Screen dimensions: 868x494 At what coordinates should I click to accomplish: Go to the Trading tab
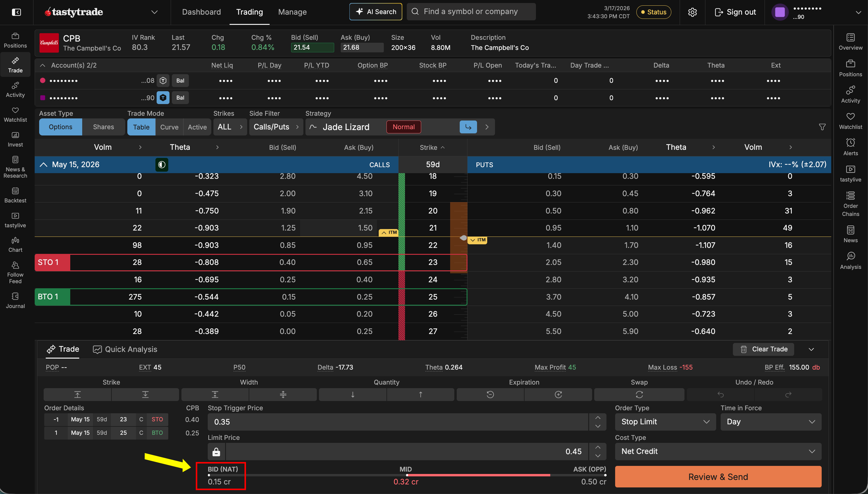pos(250,12)
